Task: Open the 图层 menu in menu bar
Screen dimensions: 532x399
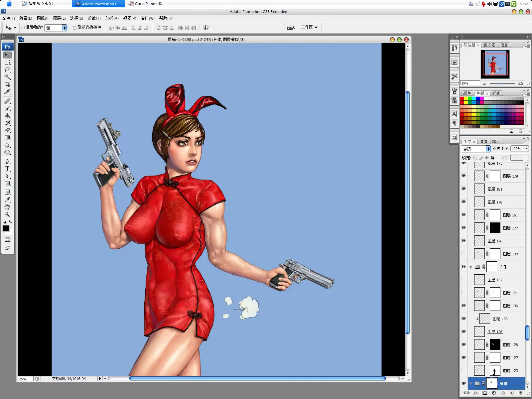Action: click(59, 18)
